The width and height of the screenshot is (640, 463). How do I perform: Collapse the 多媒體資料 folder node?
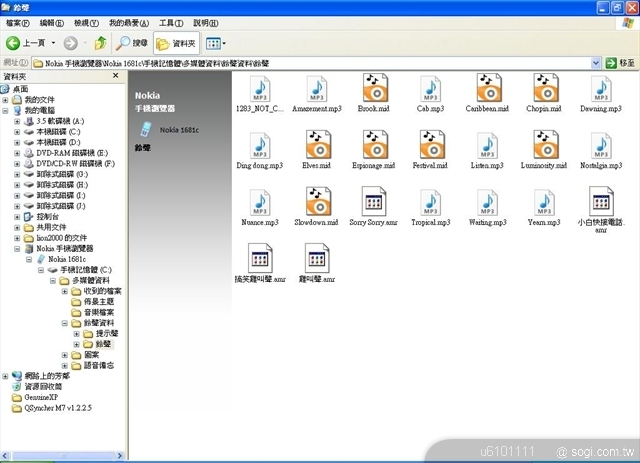pos(53,280)
